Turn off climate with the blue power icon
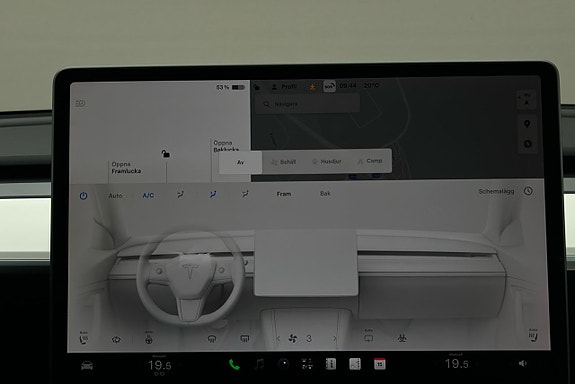Viewport: 575px width, 384px height. pyautogui.click(x=83, y=196)
